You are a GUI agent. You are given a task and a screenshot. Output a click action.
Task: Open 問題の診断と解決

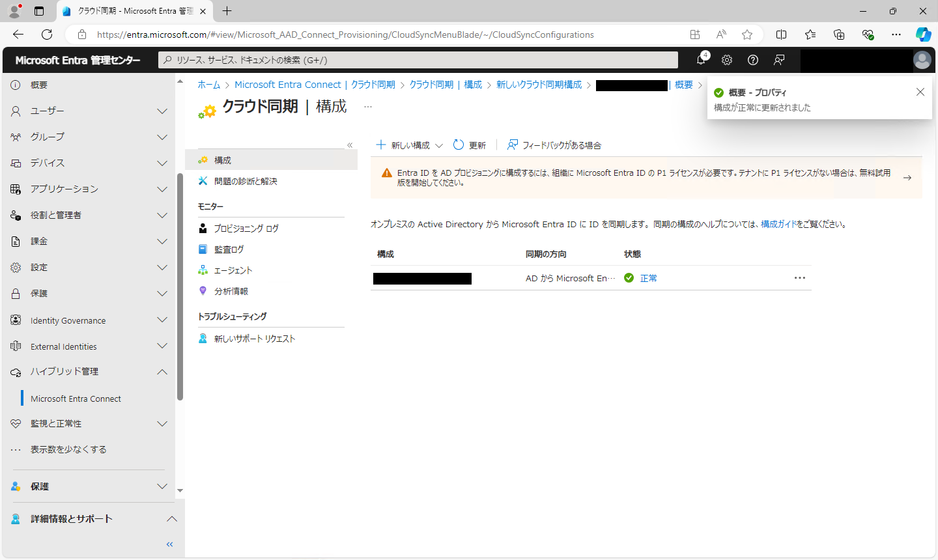[246, 181]
